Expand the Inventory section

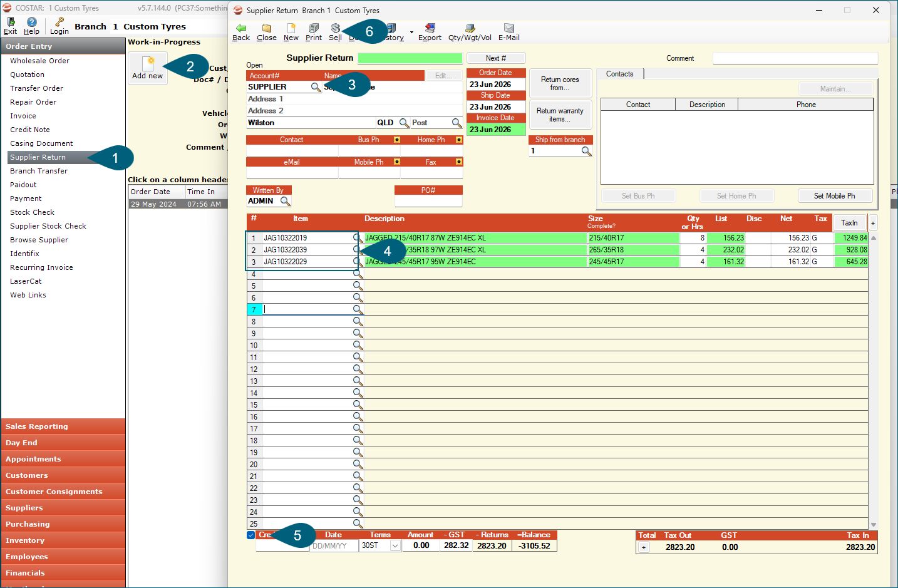63,540
